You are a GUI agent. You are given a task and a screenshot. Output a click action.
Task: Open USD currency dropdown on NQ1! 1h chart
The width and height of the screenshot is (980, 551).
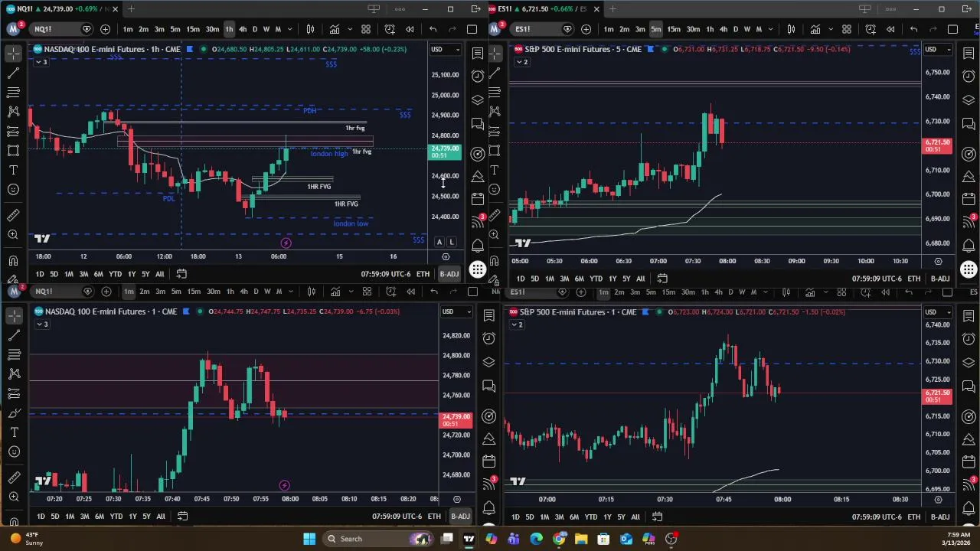(x=444, y=50)
